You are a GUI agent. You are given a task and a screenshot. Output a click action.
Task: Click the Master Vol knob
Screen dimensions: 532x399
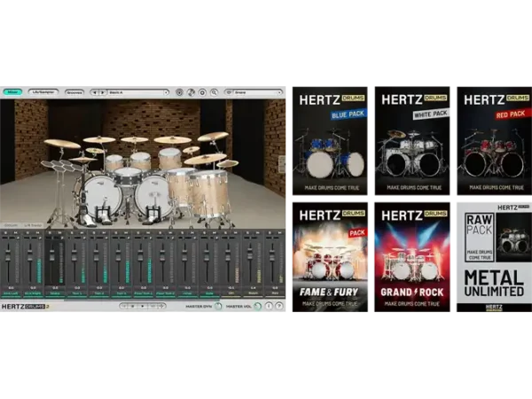[257, 307]
